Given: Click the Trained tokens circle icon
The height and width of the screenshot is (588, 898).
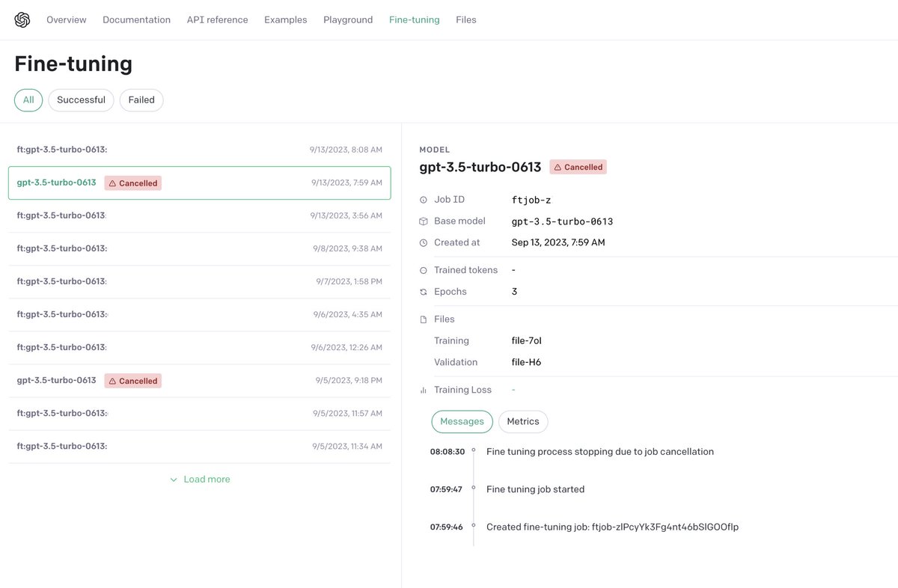Looking at the screenshot, I should 424,270.
